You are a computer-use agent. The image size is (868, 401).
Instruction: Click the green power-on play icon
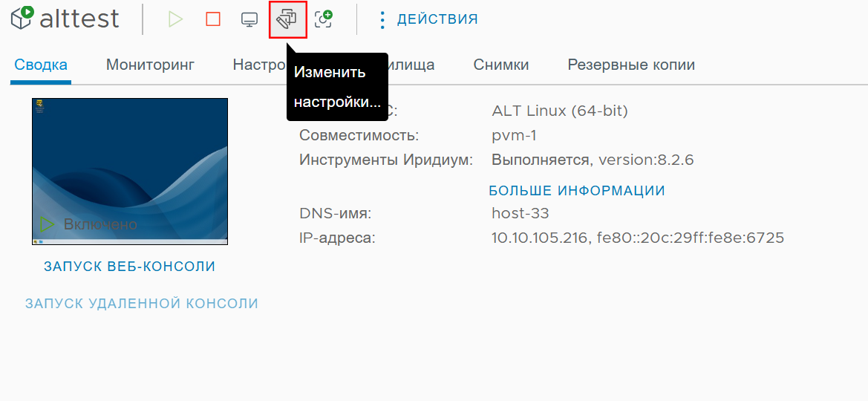pos(175,19)
